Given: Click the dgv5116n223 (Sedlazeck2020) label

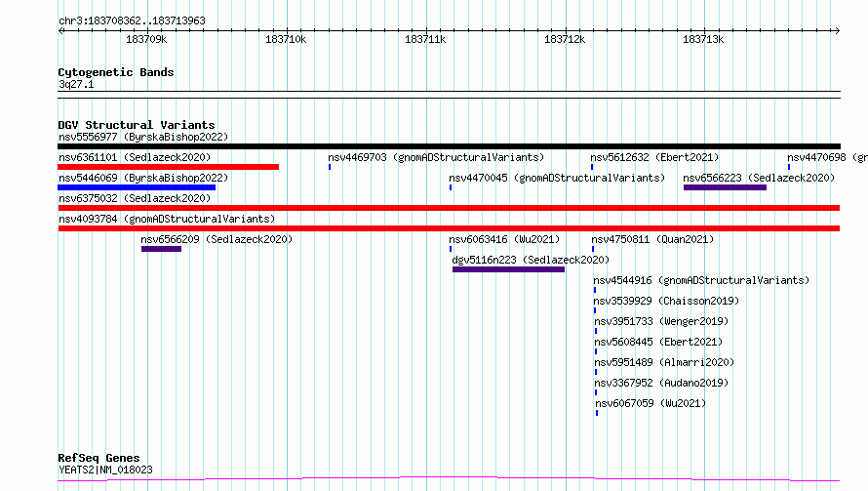Looking at the screenshot, I should (x=531, y=260).
